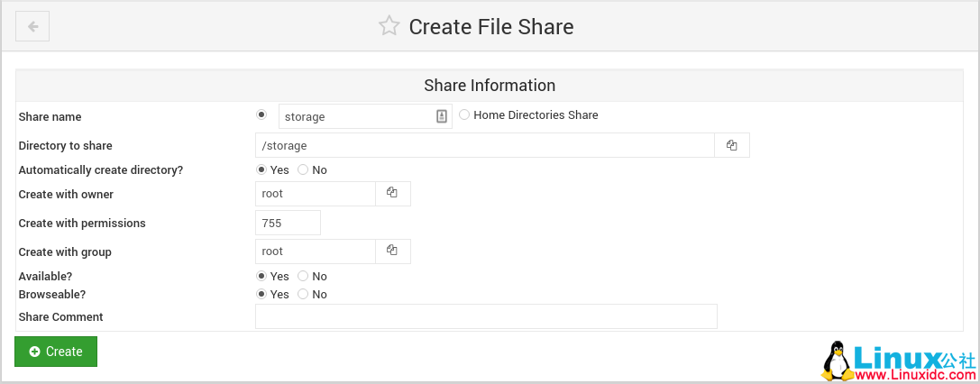Click the back arrow button
Image resolution: width=980 pixels, height=384 pixels.
32,26
